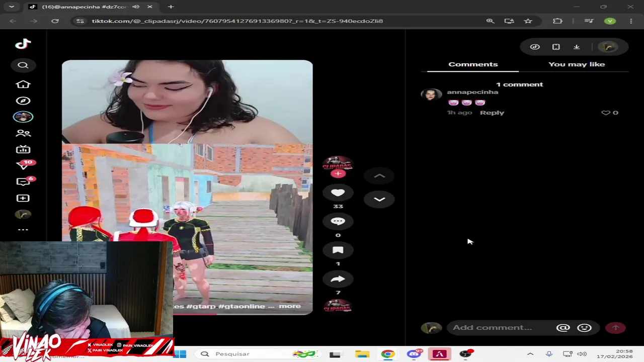The height and width of the screenshot is (362, 644).
Task: Open the profile avatar in the sidebar
Action: [23, 215]
